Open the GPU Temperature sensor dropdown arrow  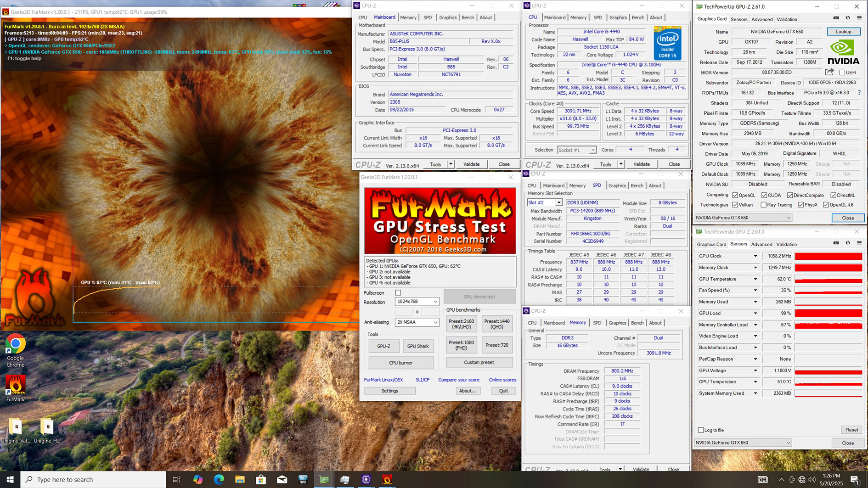[x=755, y=279]
